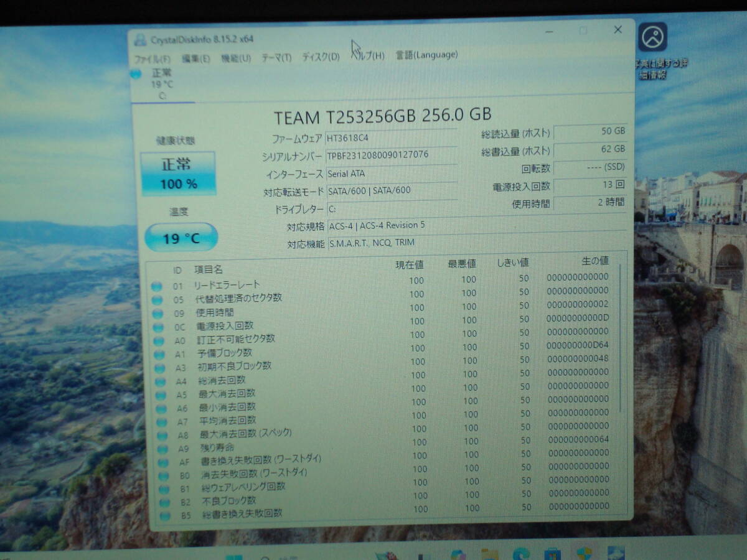This screenshot has width=747, height=560.
Task: Open the 言語(Language) menu
Action: click(426, 55)
